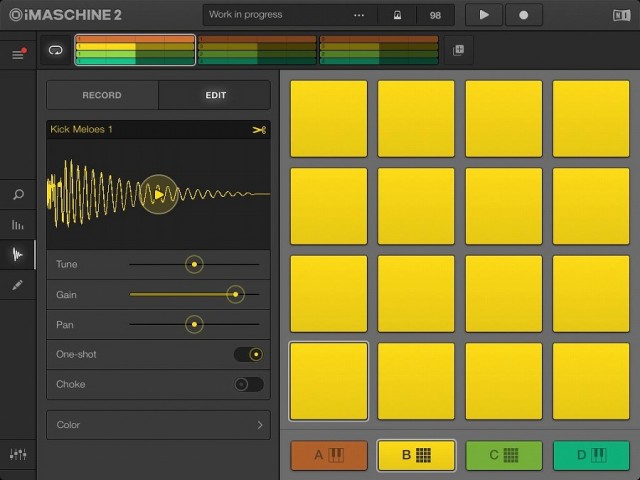Add a new scene with the plus icon
Viewport: 640px width, 480px height.
[458, 50]
